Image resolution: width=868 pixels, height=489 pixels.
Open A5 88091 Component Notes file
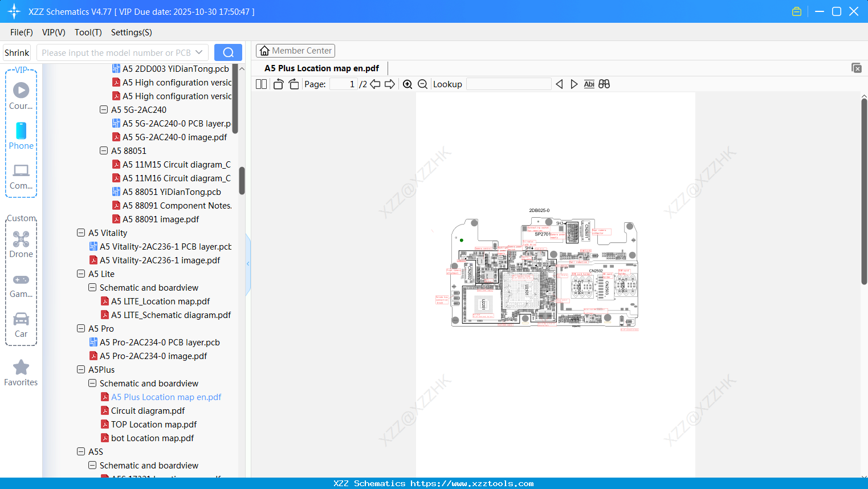pyautogui.click(x=172, y=205)
